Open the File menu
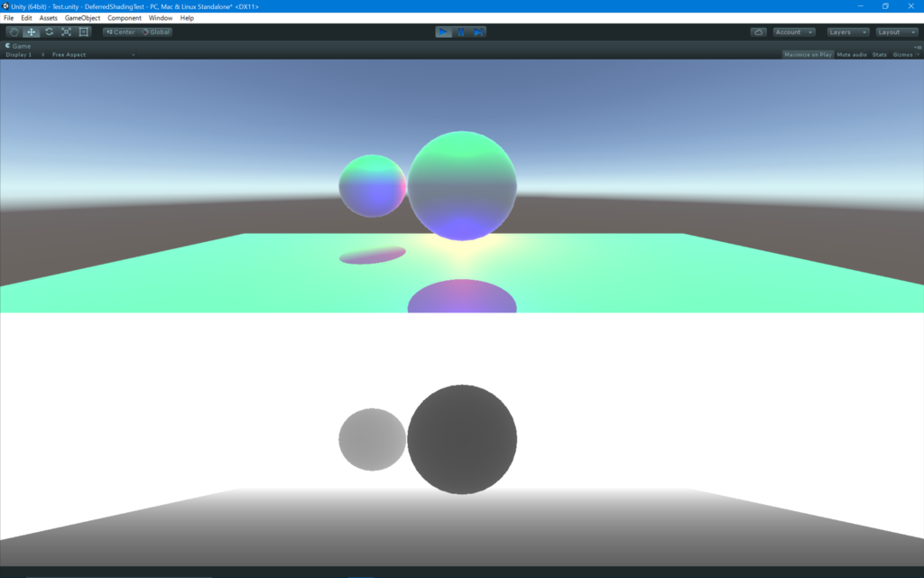 [x=9, y=18]
